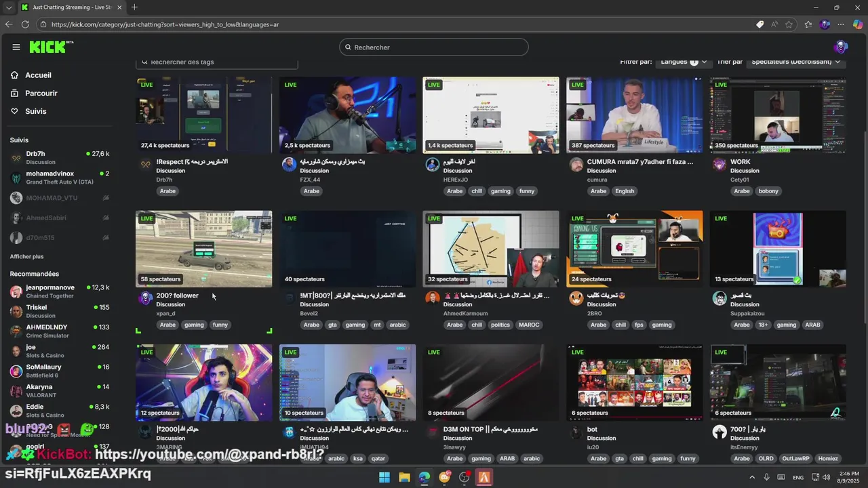868x488 pixels.
Task: Open the Langues filter dropdown
Action: (684, 62)
